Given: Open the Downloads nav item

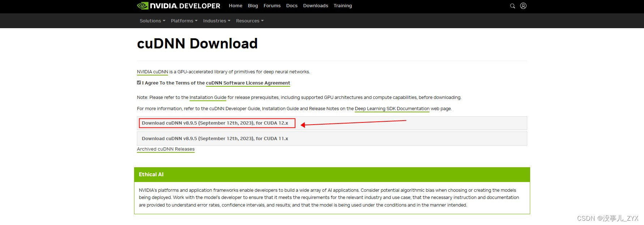Looking at the screenshot, I should click(x=316, y=6).
